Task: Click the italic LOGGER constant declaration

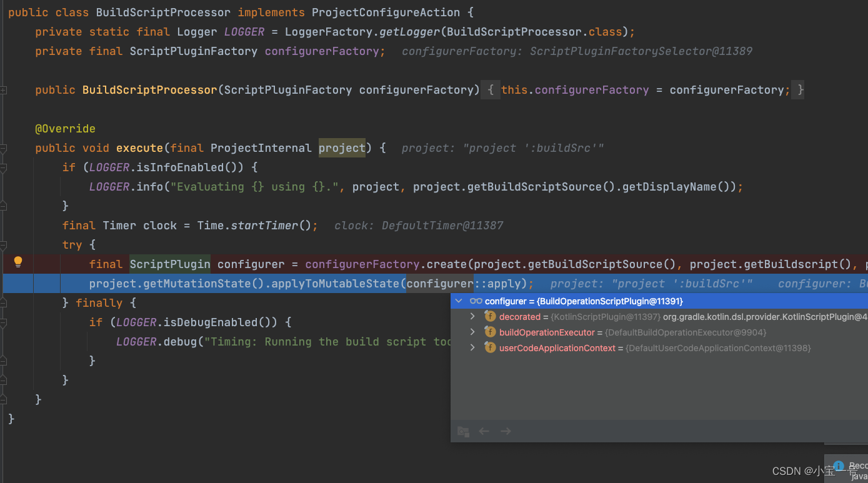Action: click(x=244, y=32)
